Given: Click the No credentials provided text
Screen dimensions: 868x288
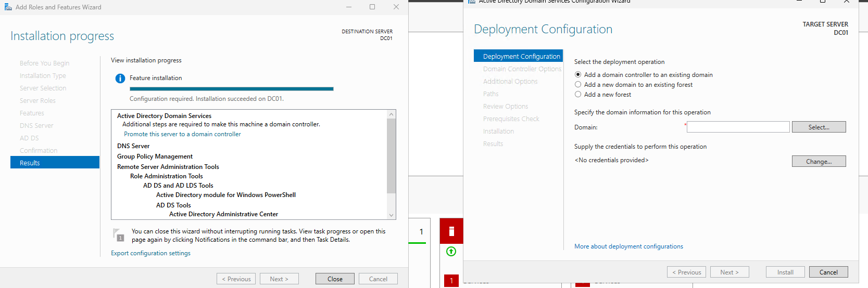Looking at the screenshot, I should tap(611, 160).
